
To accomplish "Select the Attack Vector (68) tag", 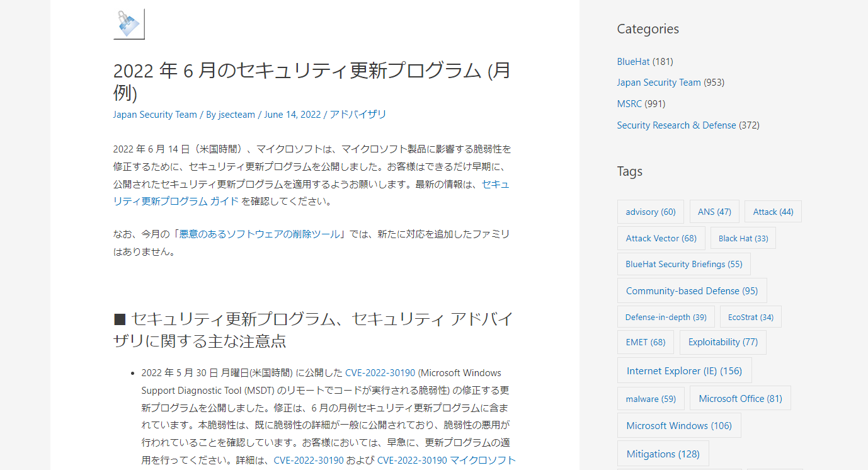I will [661, 238].
